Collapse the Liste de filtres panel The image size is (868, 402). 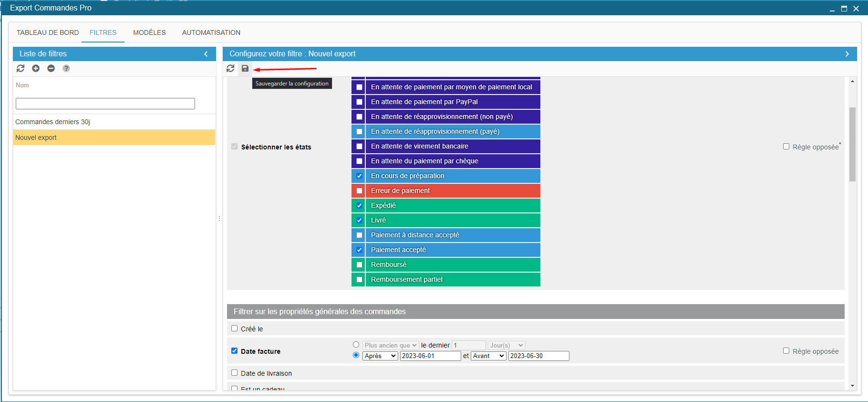point(206,54)
